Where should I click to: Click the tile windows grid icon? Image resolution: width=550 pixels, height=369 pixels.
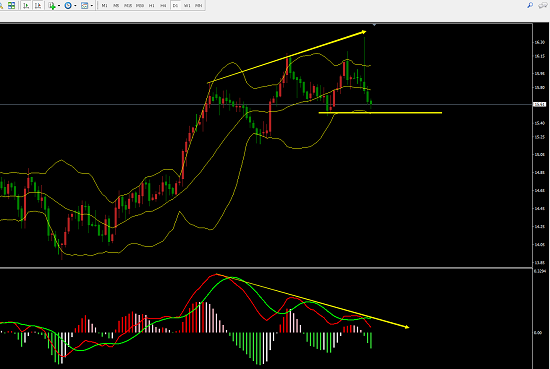tap(11, 5)
